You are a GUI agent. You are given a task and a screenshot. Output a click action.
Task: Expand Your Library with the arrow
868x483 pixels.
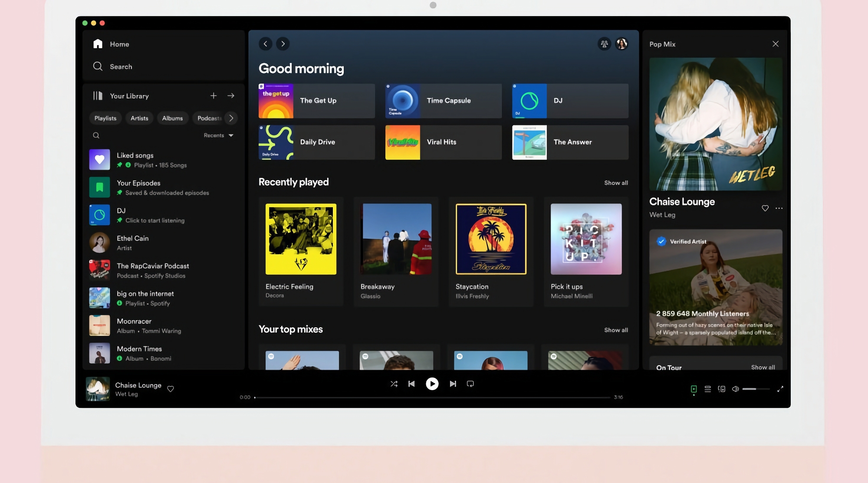pos(231,95)
